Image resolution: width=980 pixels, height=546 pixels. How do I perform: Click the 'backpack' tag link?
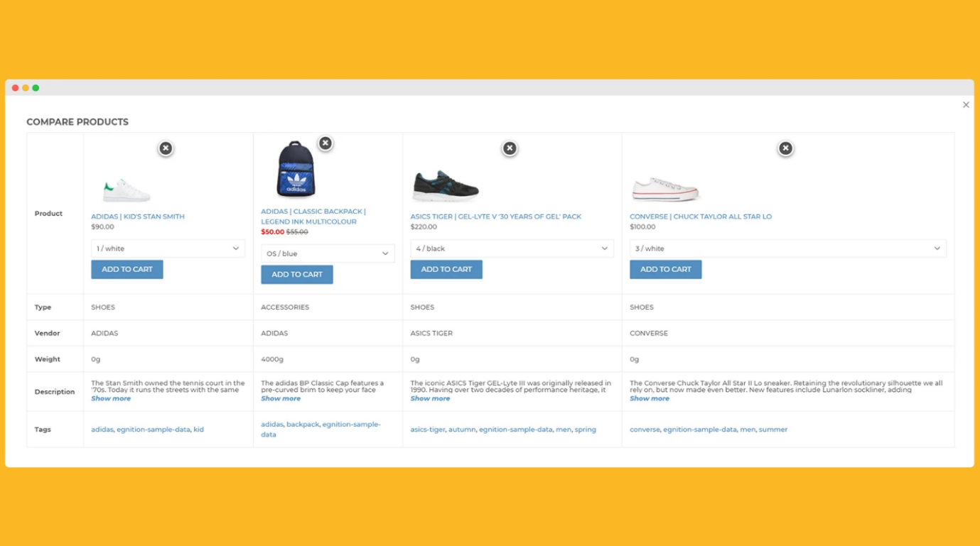coord(303,425)
